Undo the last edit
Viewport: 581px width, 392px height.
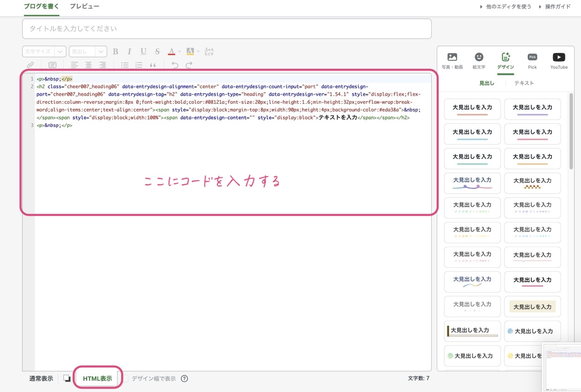tap(175, 65)
